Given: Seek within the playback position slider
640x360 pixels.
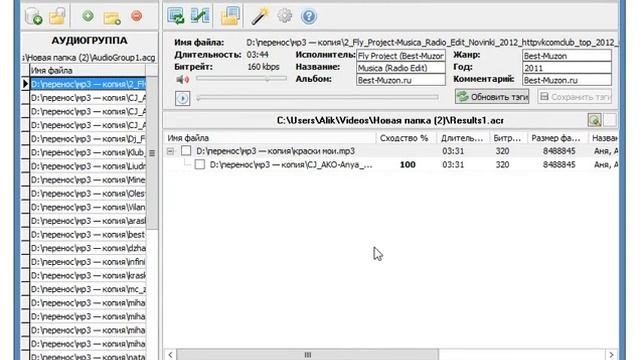Looking at the screenshot, I should [317, 98].
